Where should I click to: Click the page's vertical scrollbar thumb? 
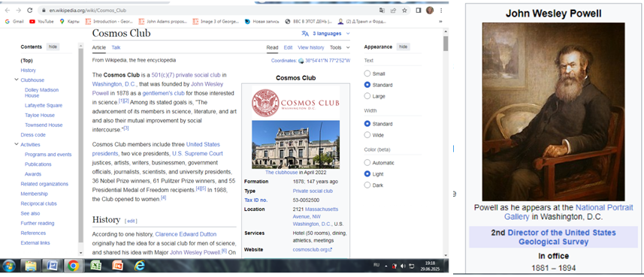[x=446, y=44]
